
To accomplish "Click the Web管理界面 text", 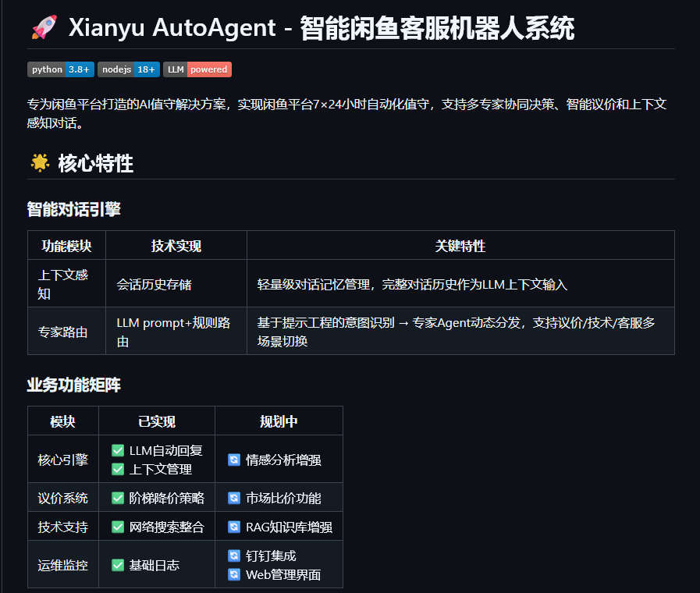I will click(x=283, y=575).
